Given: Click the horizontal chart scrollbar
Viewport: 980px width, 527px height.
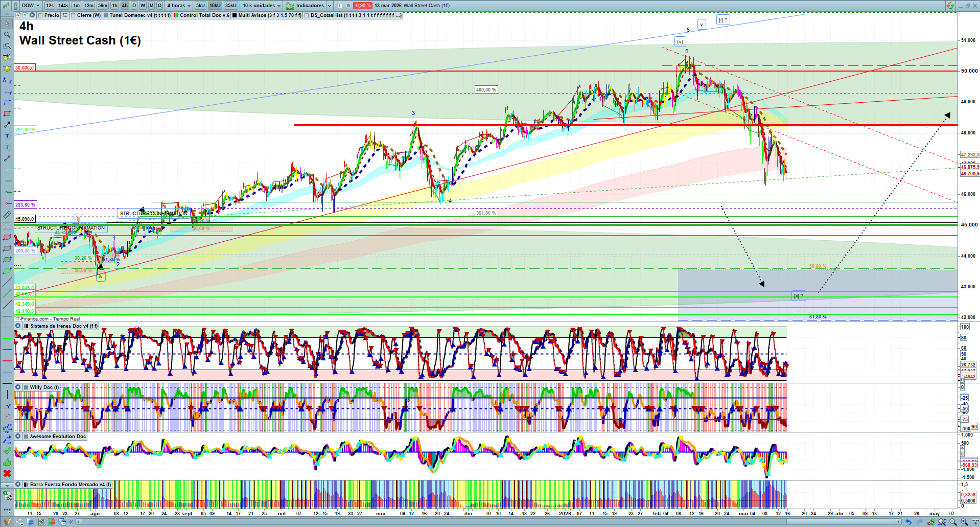Looking at the screenshot, I should (x=488, y=522).
